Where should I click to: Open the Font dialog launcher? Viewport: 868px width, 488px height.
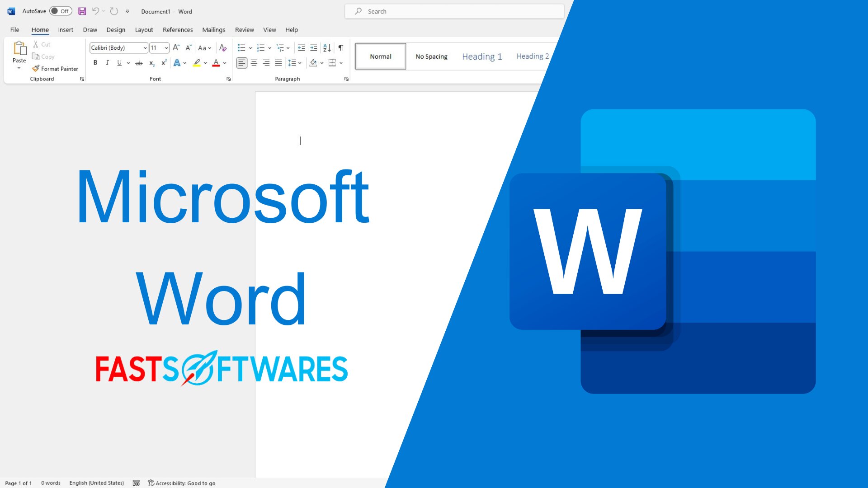pyautogui.click(x=229, y=79)
